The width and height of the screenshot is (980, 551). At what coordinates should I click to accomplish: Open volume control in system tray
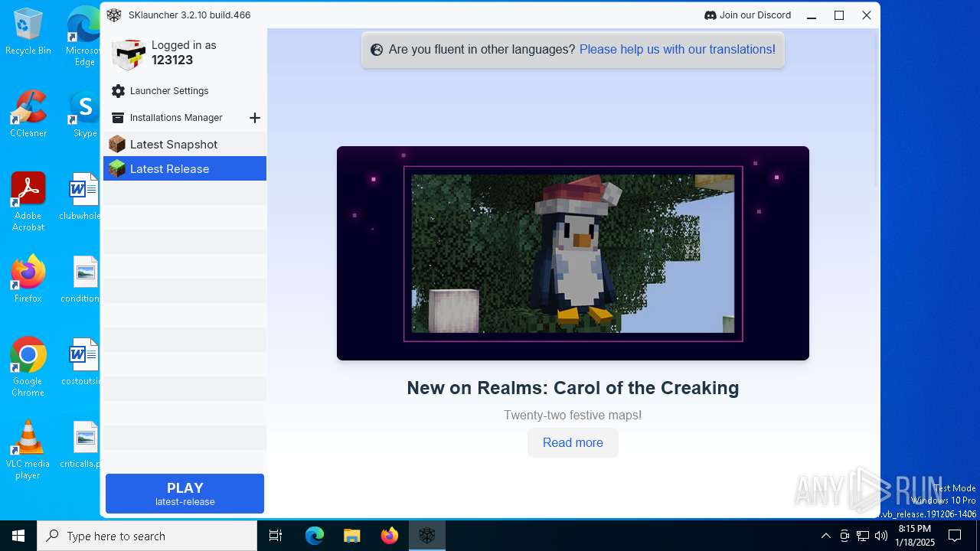(880, 536)
